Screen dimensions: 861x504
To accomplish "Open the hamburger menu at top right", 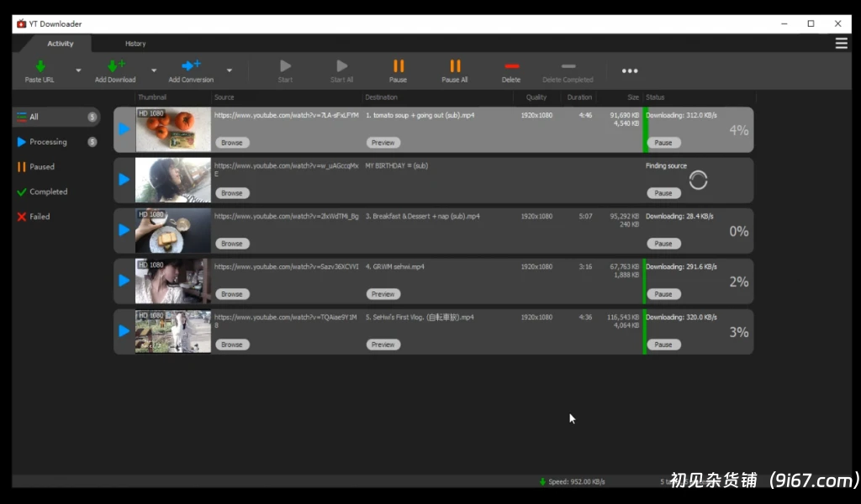I will (x=841, y=44).
